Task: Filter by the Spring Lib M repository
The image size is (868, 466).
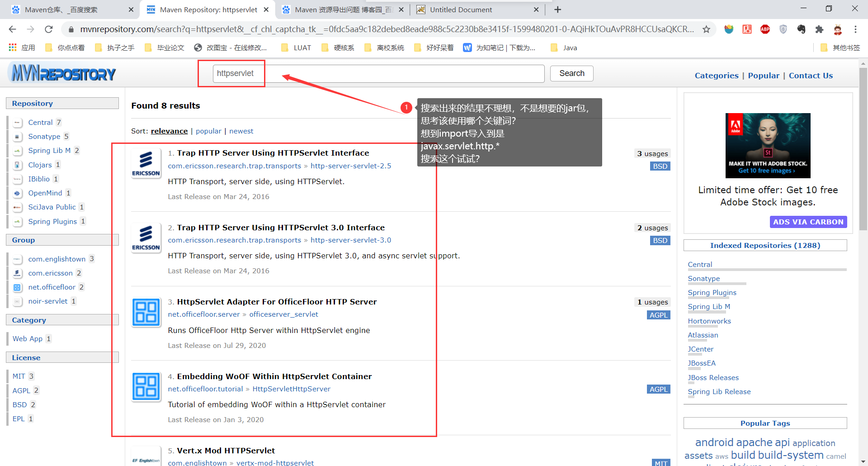Action: coord(49,151)
